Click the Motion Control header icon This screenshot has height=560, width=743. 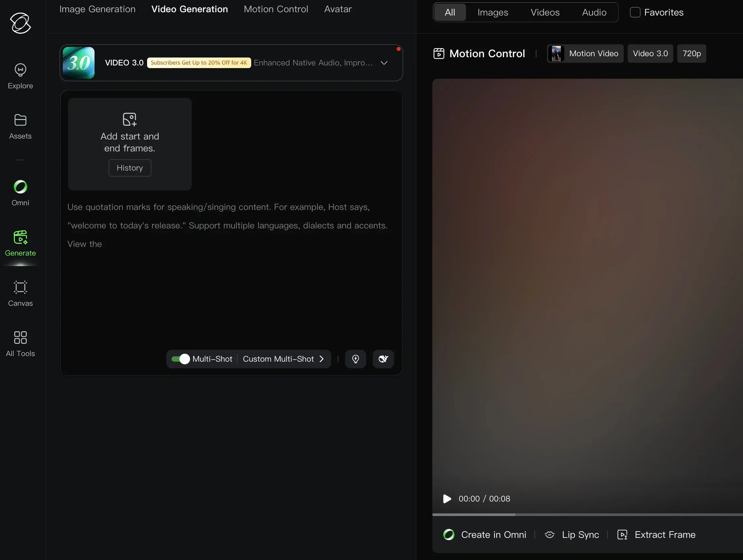tap(439, 54)
